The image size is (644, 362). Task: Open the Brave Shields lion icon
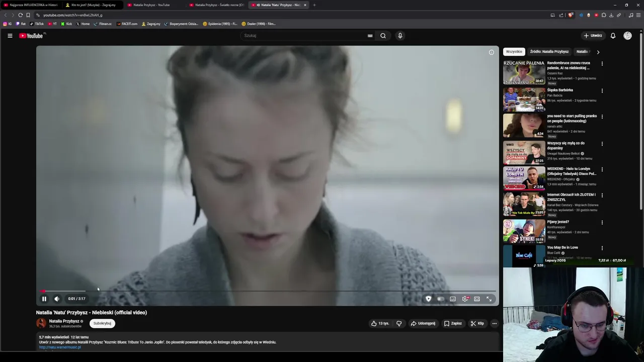[x=570, y=15]
